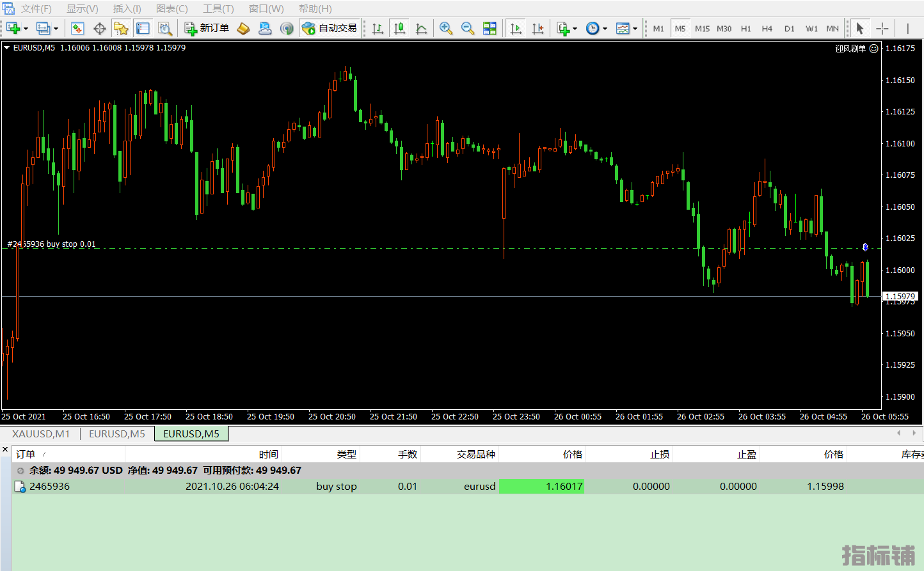Viewport: 924px width, 571px height.
Task: Select the H1 timeframe button
Action: pos(745,29)
